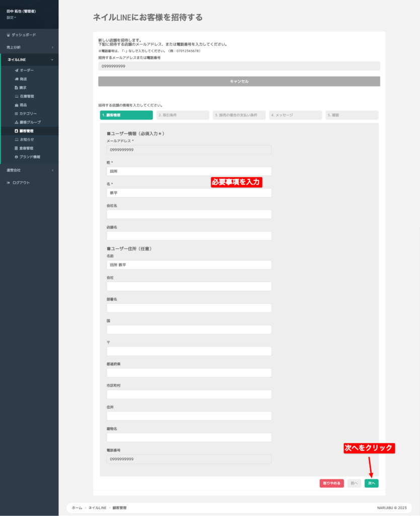The height and width of the screenshot is (516, 420).
Task: Click the gray キャンセル bar button
Action: [239, 81]
